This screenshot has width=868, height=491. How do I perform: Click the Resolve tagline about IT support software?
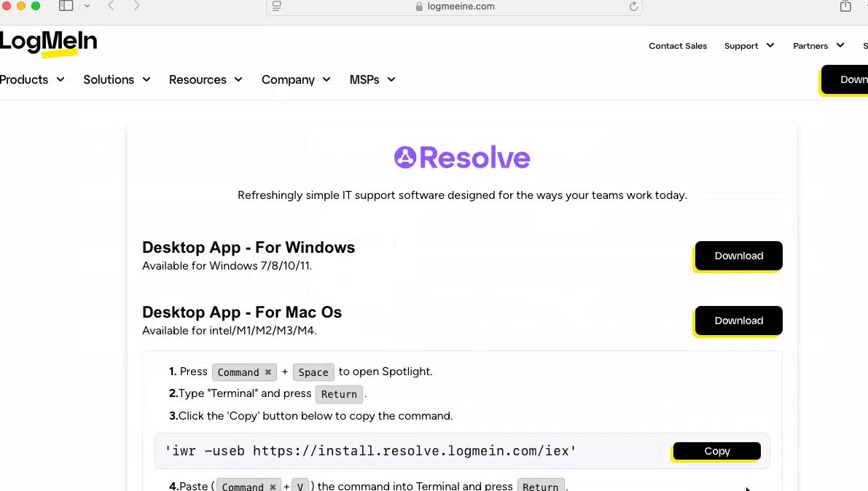[x=462, y=195]
